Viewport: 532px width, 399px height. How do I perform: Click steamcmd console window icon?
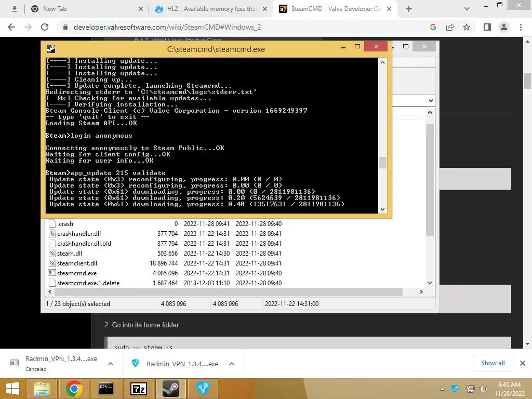(x=51, y=49)
